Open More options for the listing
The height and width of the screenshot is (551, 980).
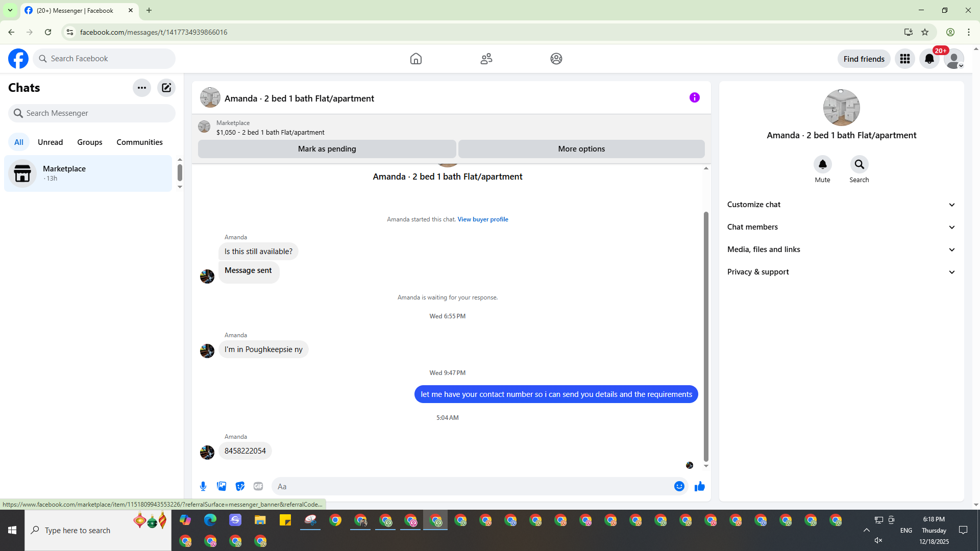[581, 149]
